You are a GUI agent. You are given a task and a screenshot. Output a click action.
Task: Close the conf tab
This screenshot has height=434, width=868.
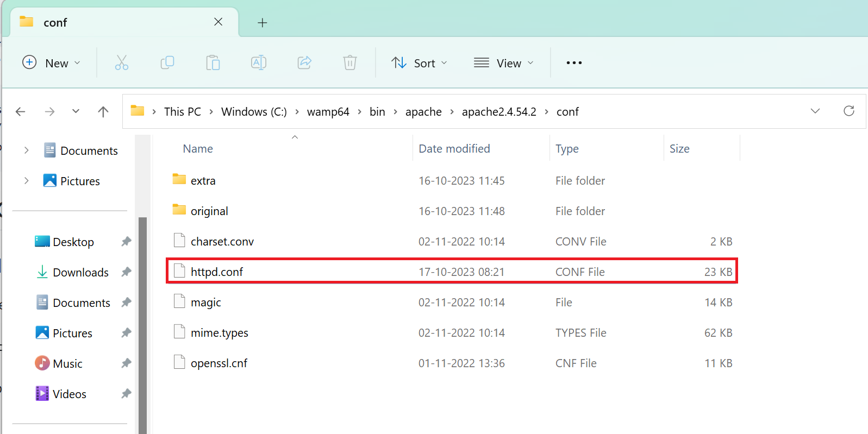(x=218, y=22)
